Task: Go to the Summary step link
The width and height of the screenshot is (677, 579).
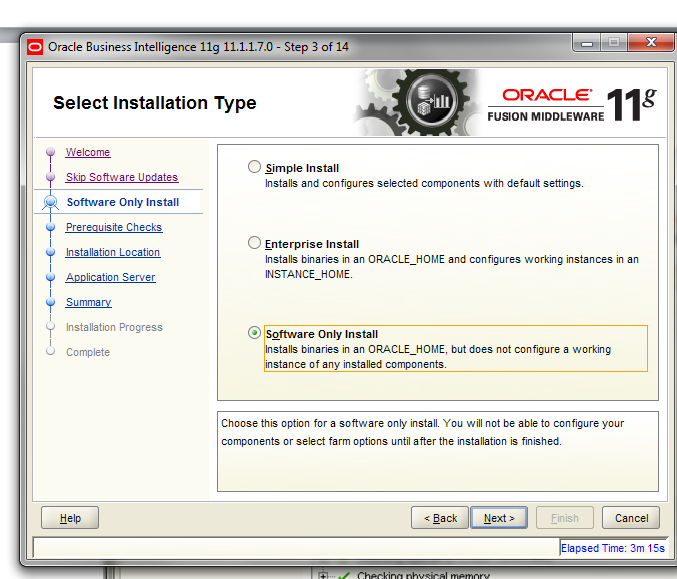Action: coord(89,302)
